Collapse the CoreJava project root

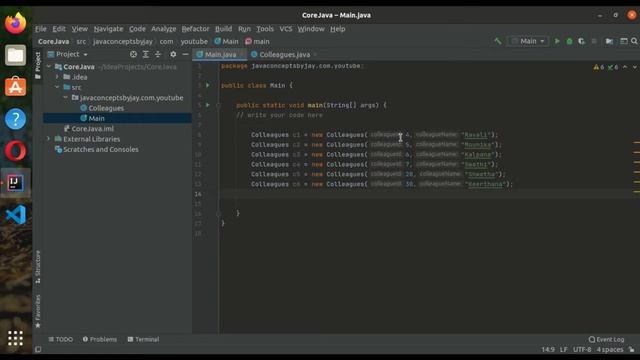tap(49, 67)
